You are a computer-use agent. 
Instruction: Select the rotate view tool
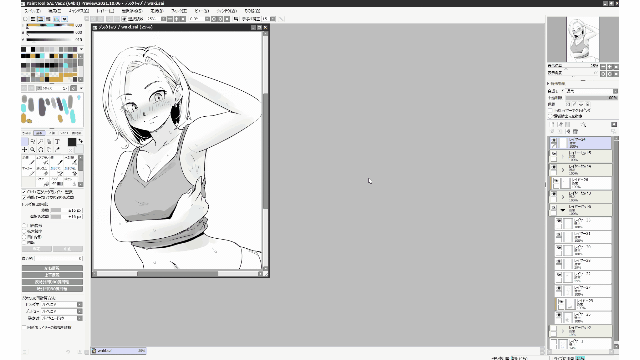point(41,150)
